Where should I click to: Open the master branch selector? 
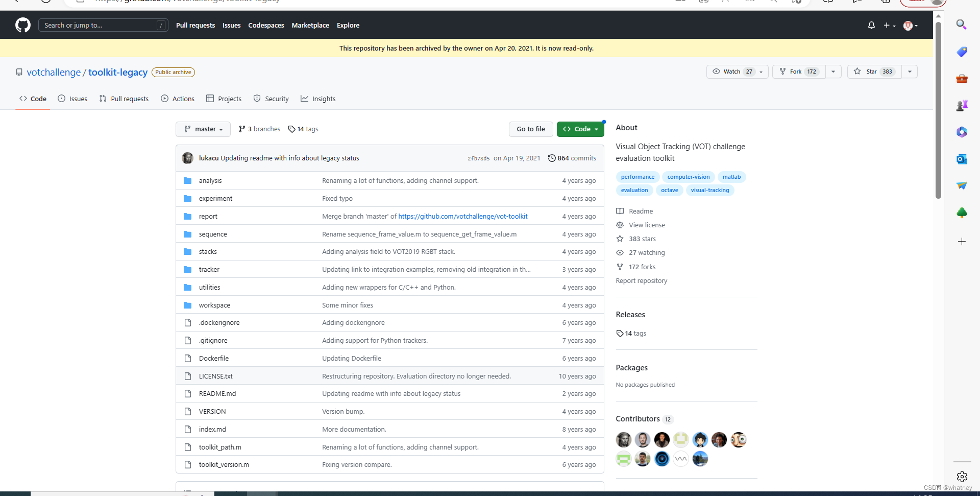pyautogui.click(x=203, y=129)
